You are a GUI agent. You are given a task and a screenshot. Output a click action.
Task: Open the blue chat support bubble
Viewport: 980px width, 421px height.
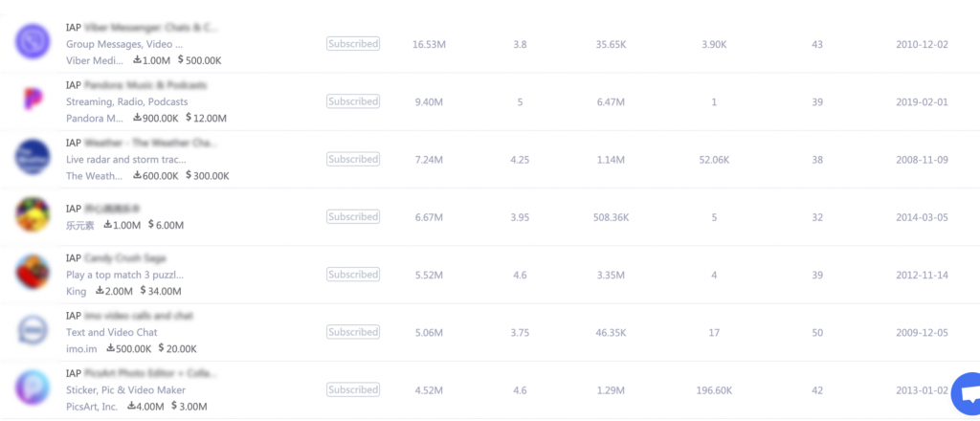tap(967, 393)
